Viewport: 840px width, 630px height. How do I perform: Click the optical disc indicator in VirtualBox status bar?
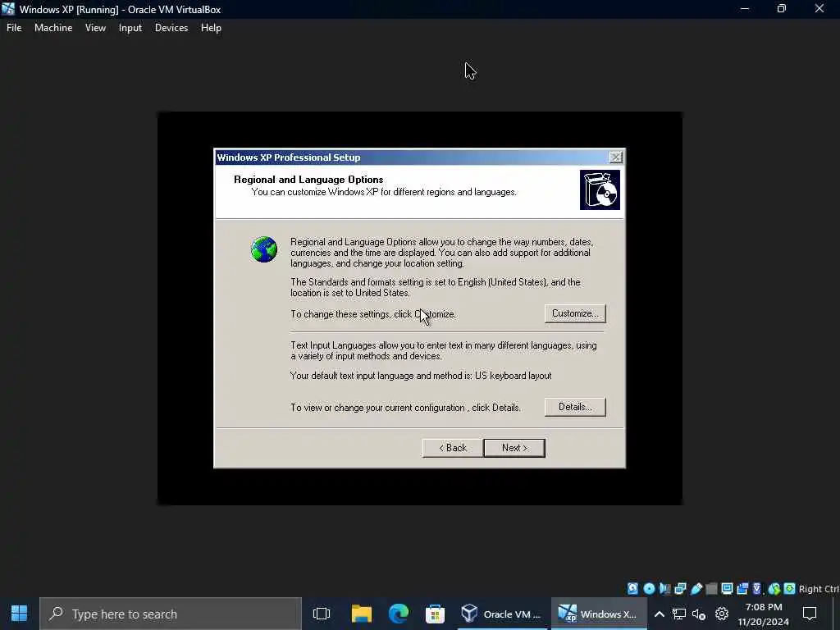point(649,589)
